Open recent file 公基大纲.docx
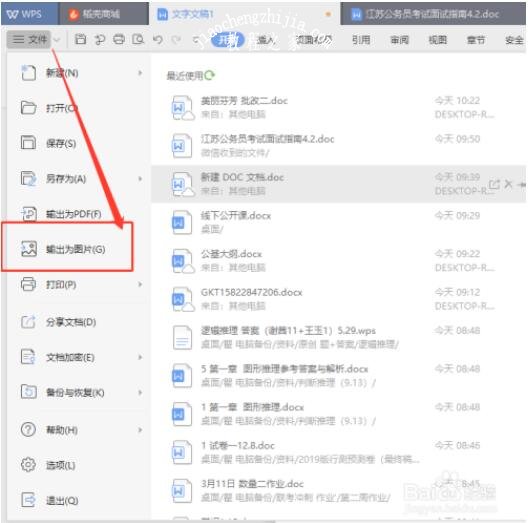The height and width of the screenshot is (523, 528). click(338, 261)
